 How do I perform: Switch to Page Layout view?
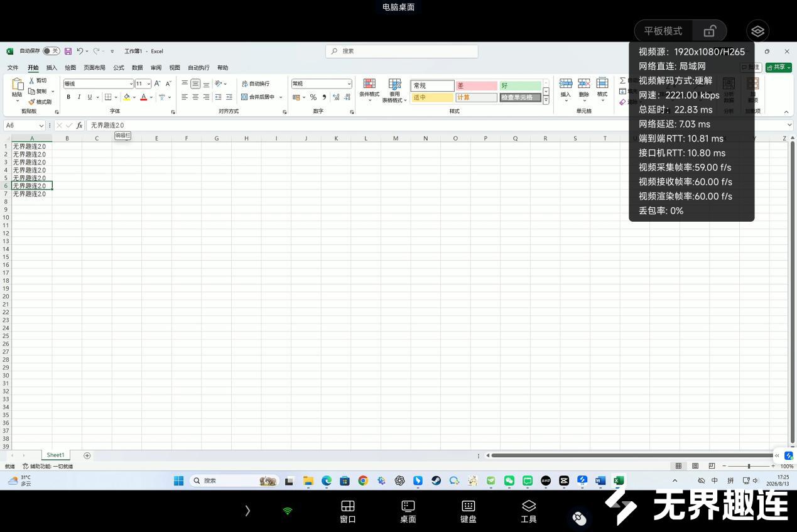pyautogui.click(x=695, y=466)
